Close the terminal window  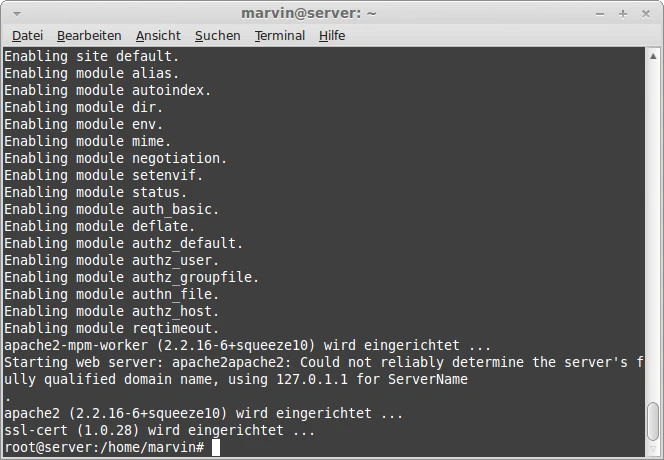click(x=646, y=14)
